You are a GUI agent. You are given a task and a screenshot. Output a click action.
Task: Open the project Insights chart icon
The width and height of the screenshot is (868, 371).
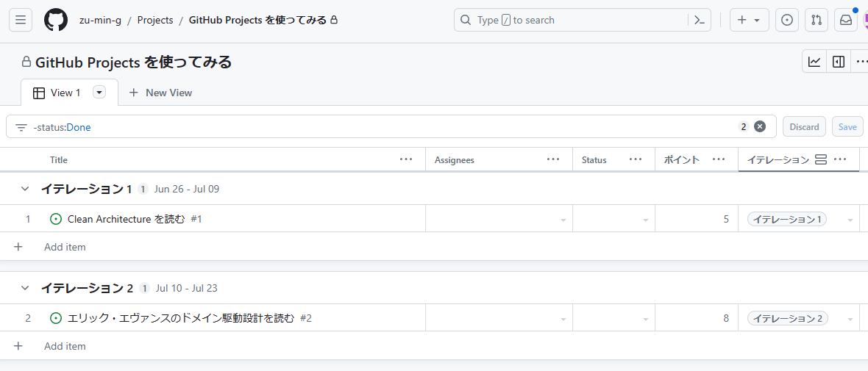pyautogui.click(x=814, y=62)
